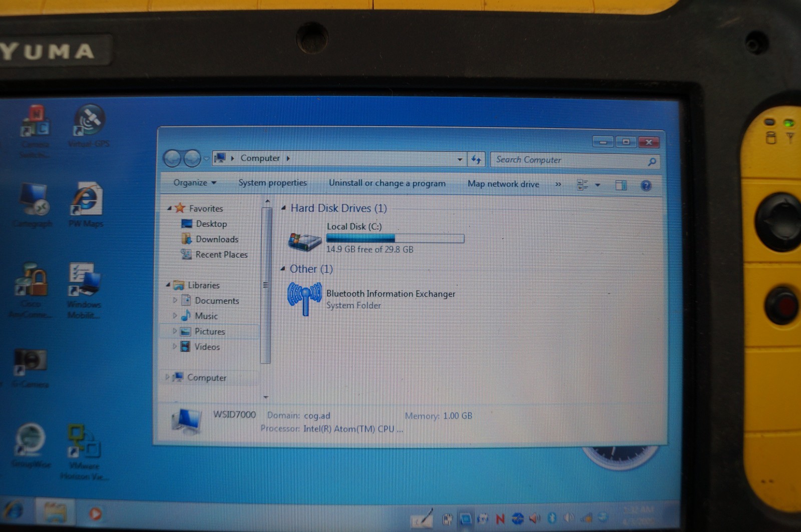
Task: Open the Cartegraph desktop shortcut
Action: click(34, 205)
